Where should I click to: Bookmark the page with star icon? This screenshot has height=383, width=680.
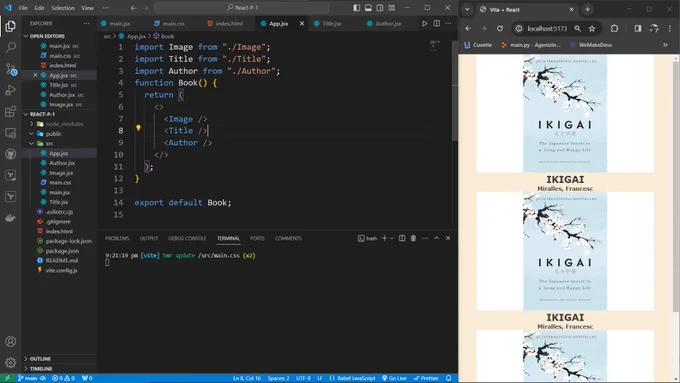(x=592, y=29)
